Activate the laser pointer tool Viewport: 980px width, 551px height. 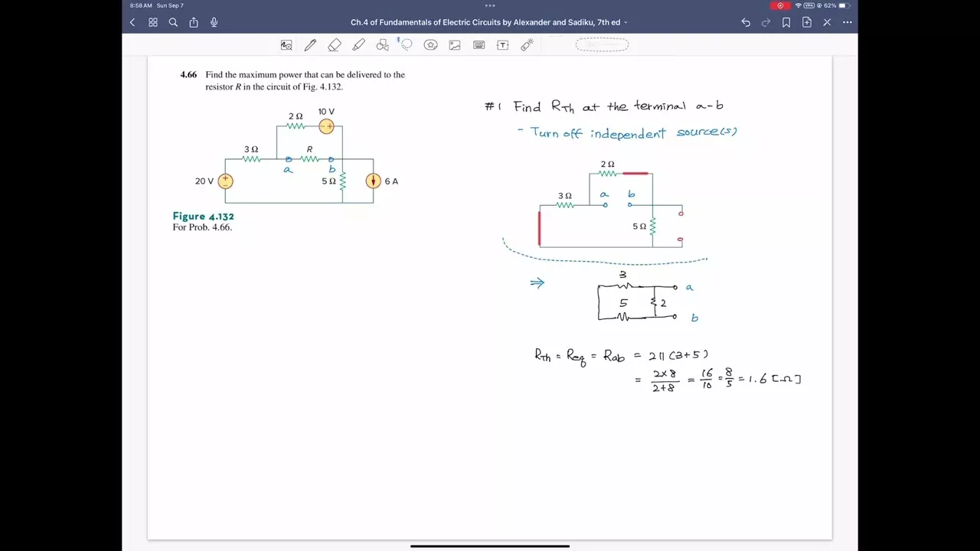point(527,45)
